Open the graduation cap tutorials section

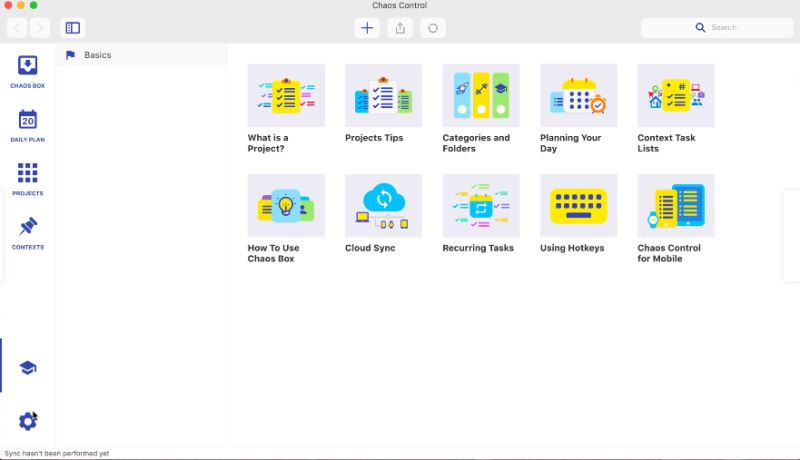coord(28,368)
